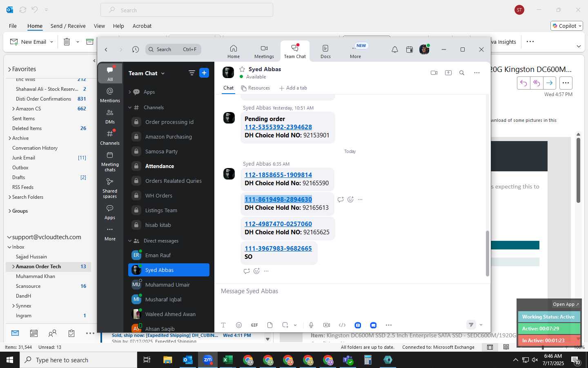Image resolution: width=588 pixels, height=368 pixels.
Task: Open the Zoom Docs tab
Action: pos(325,52)
